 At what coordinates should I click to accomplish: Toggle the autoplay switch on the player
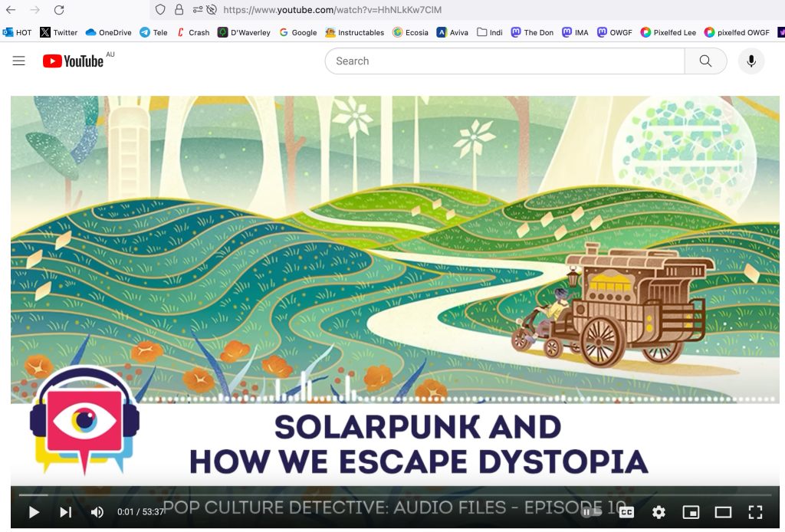pyautogui.click(x=590, y=512)
